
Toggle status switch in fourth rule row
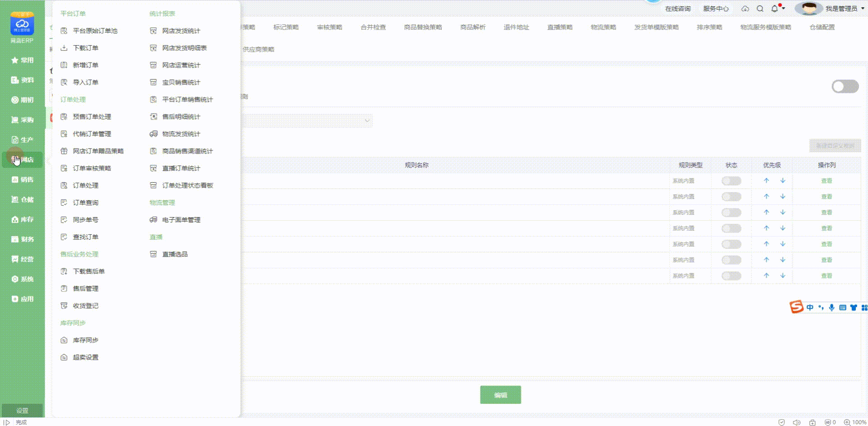(x=731, y=228)
